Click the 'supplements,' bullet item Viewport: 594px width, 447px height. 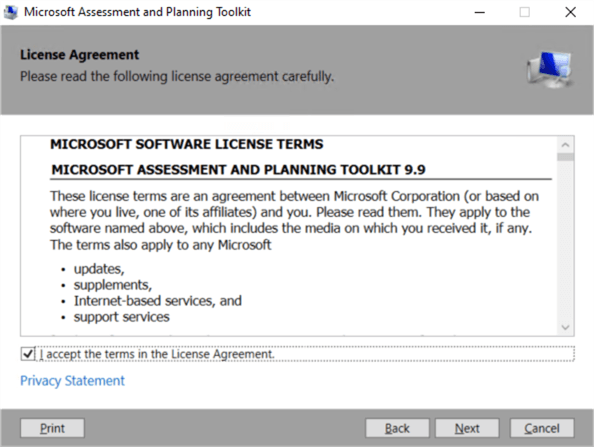click(x=113, y=285)
